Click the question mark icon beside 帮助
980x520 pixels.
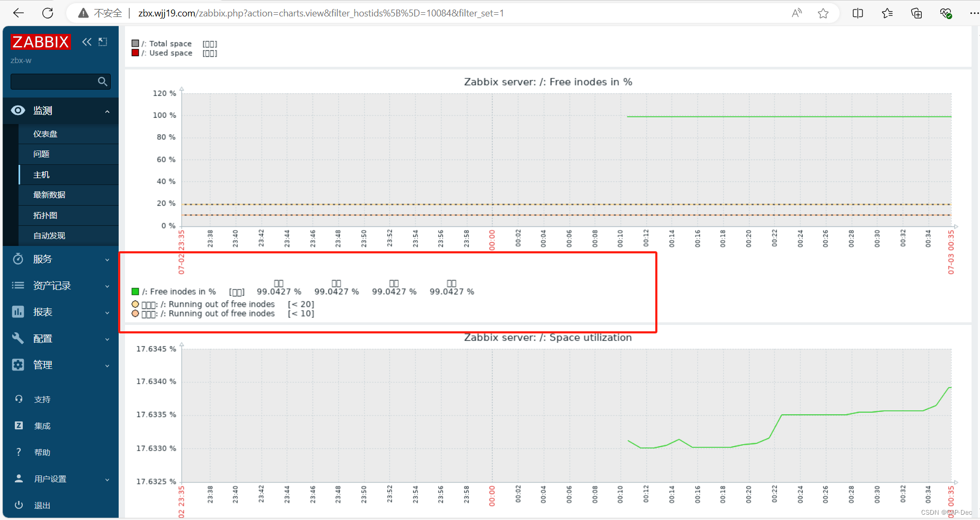click(19, 452)
